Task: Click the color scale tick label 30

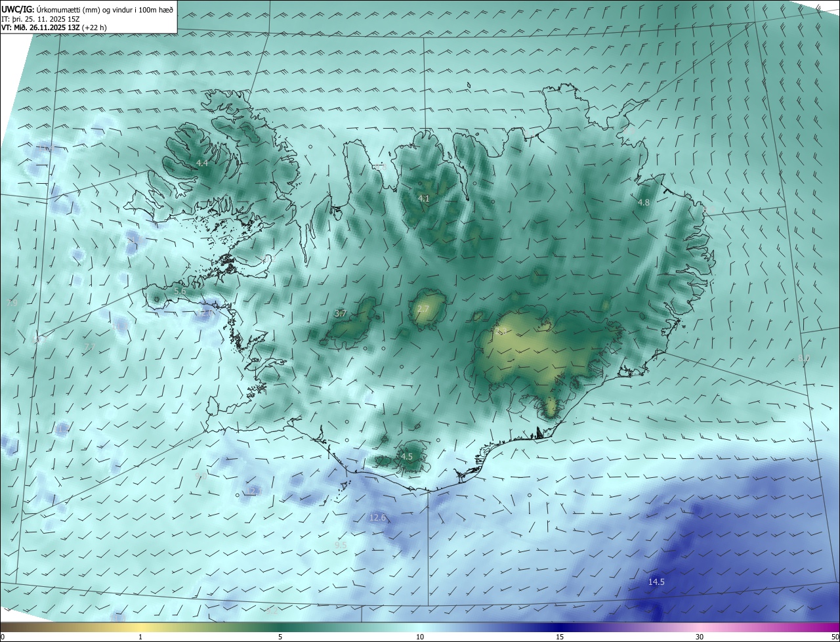Action: tap(700, 637)
